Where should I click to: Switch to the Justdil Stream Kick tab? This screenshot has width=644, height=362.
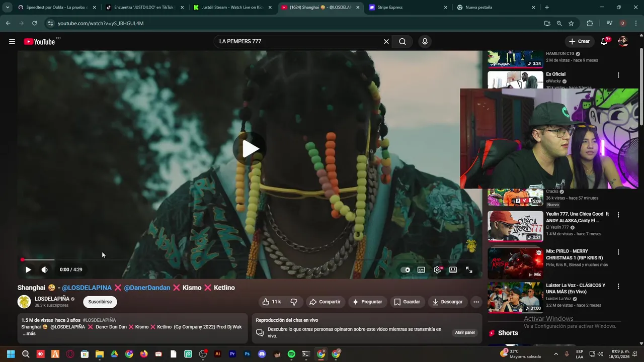click(232, 8)
